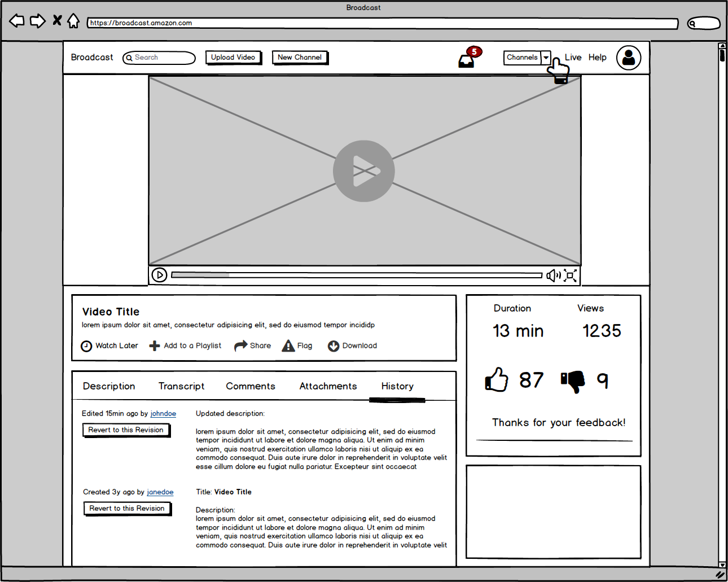728x582 pixels.
Task: Open the johndoe user link
Action: pyautogui.click(x=163, y=414)
